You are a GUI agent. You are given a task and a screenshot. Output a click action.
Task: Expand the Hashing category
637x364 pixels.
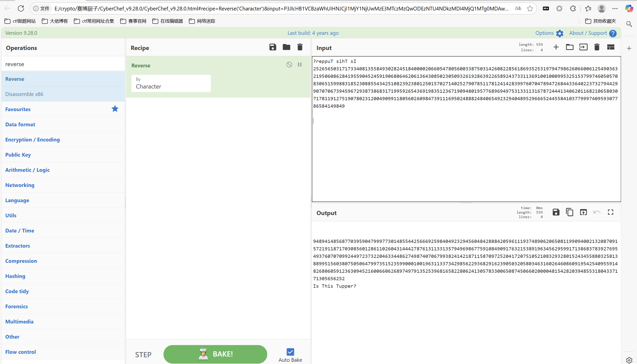pyautogui.click(x=63, y=276)
